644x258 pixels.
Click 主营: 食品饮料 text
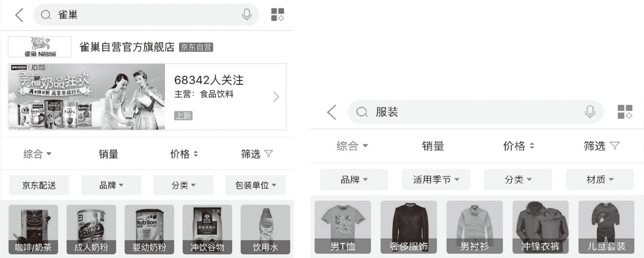click(203, 94)
